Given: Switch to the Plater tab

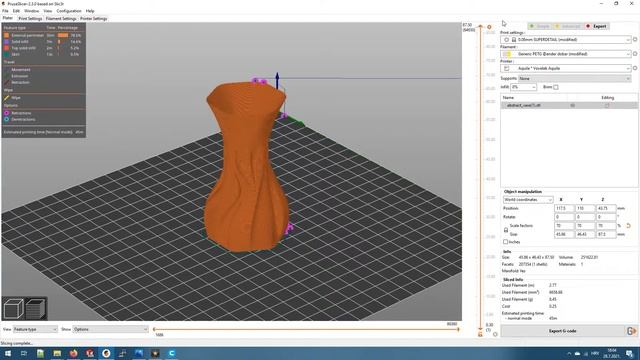Looking at the screenshot, I should [x=8, y=18].
